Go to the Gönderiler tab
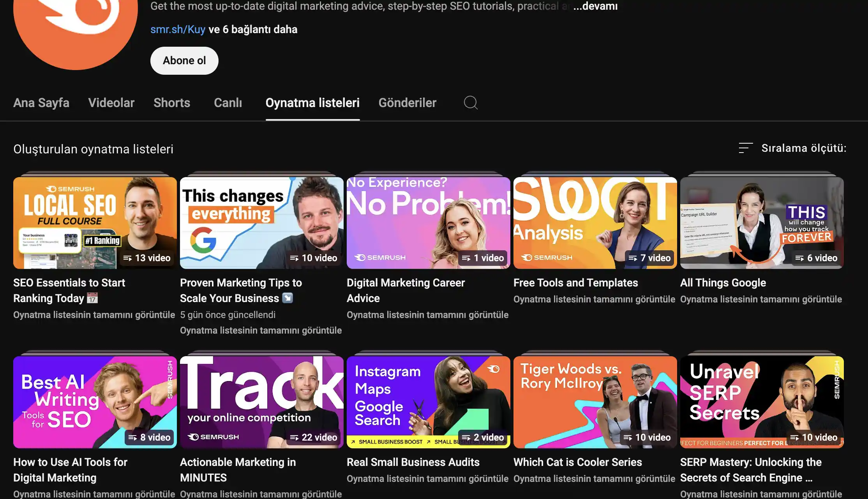The image size is (868, 499). click(x=408, y=103)
